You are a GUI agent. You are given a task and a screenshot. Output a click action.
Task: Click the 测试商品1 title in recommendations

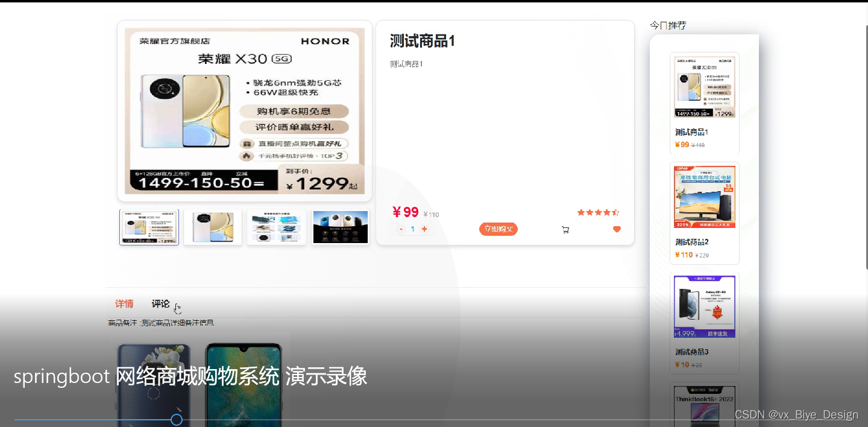coord(691,132)
